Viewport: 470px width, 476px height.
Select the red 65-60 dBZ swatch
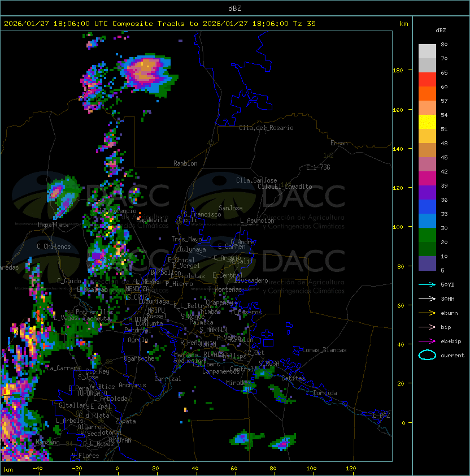(x=427, y=80)
